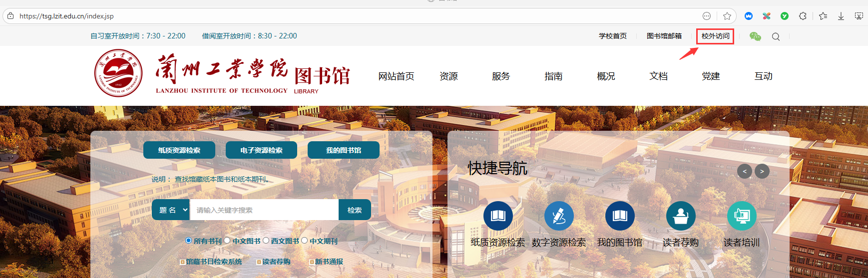Image resolution: width=868 pixels, height=278 pixels.
Task: Click the 读者培训 teal icon
Action: tap(742, 216)
